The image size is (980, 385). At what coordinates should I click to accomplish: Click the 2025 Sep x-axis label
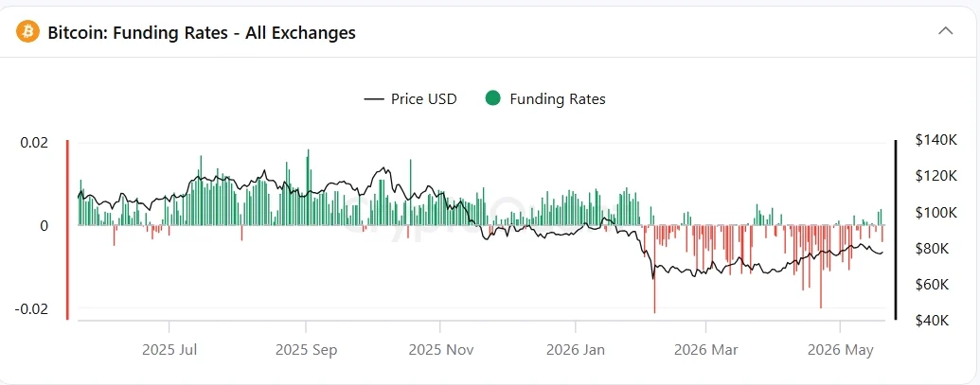[306, 350]
